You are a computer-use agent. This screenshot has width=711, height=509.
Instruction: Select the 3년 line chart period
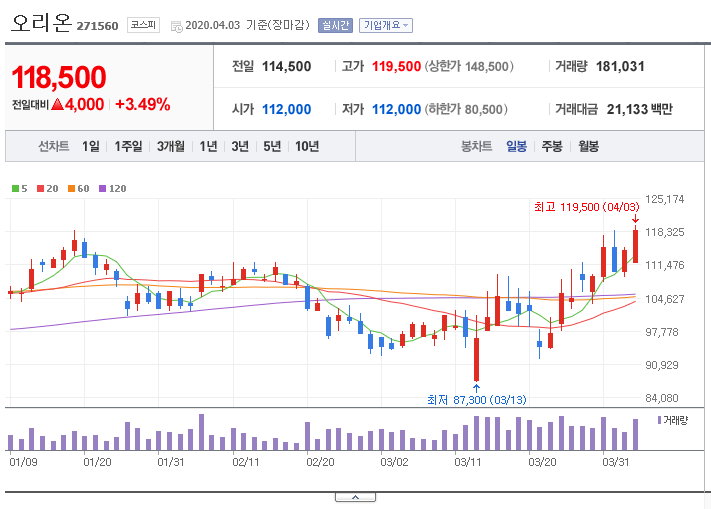(240, 146)
